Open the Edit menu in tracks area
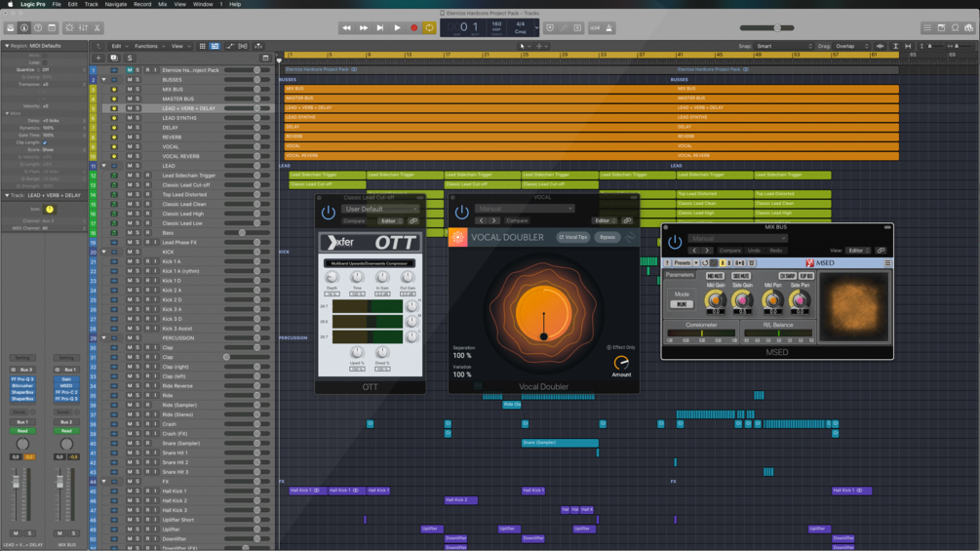The height and width of the screenshot is (551, 980). click(119, 46)
